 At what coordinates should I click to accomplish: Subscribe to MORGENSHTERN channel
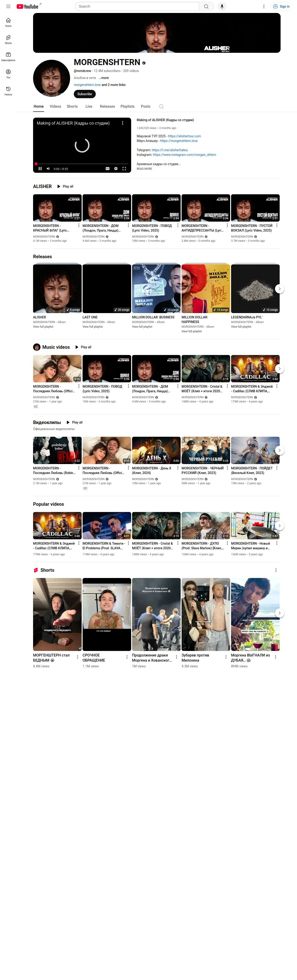click(x=85, y=94)
